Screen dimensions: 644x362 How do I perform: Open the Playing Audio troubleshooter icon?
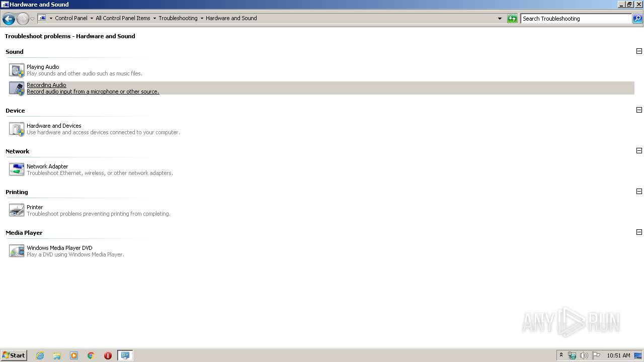[17, 70]
